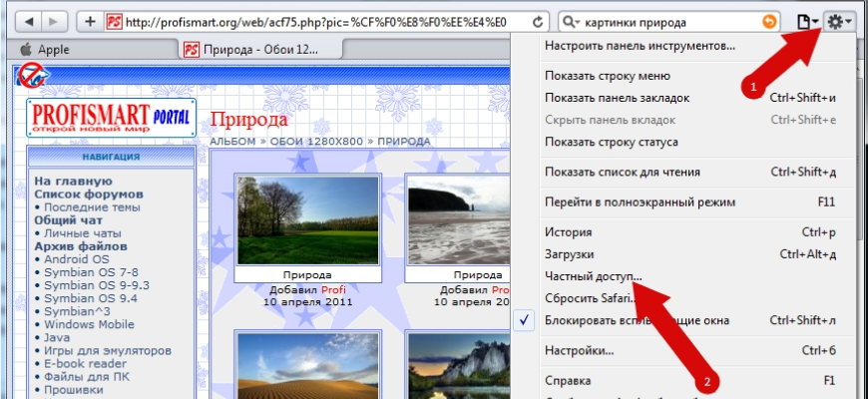Screen dimensions: 868x399
Task: Click the 'Profi' author link under field photo
Action: click(x=333, y=289)
